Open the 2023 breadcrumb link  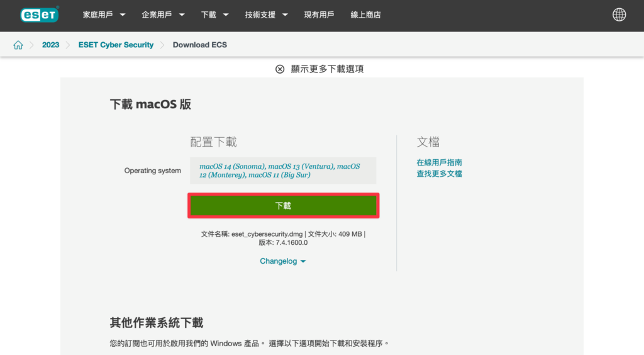(50, 45)
